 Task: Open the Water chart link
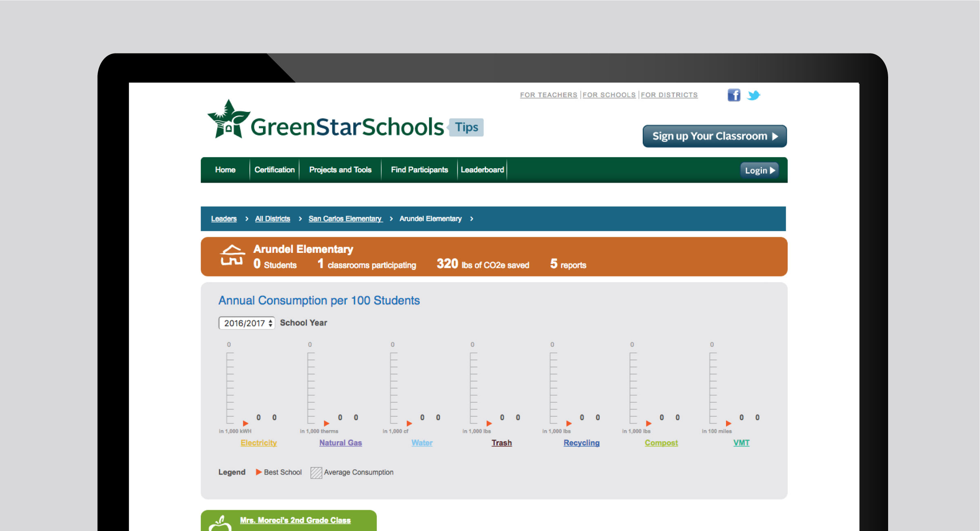422,443
